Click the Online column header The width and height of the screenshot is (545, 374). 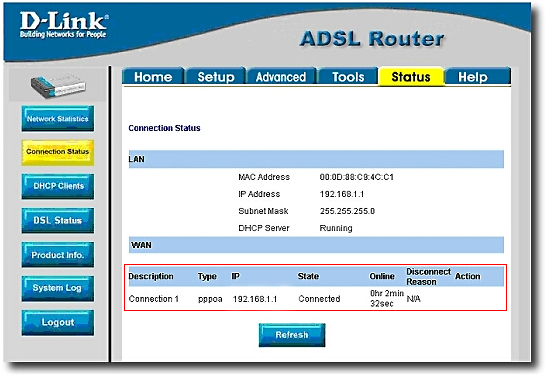[382, 276]
